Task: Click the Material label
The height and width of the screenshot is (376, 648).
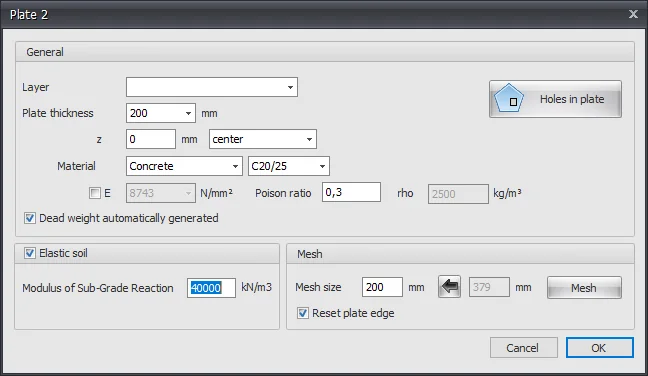Action: [76, 166]
